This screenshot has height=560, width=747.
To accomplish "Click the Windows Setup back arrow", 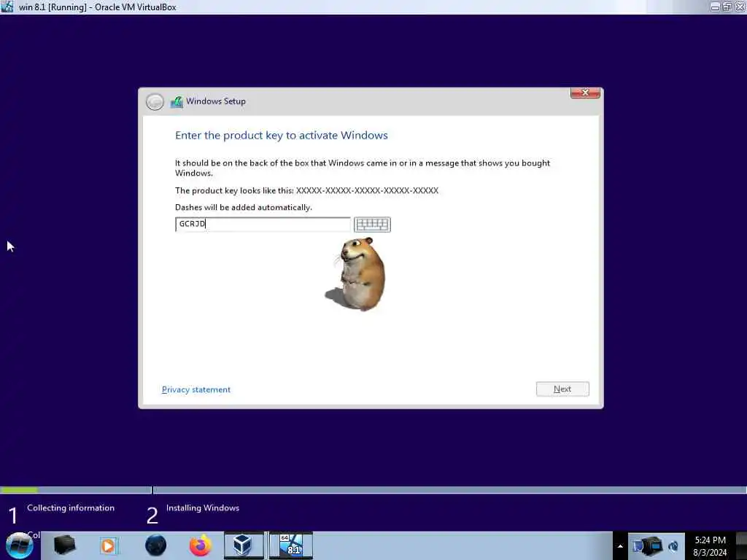I will coord(155,101).
